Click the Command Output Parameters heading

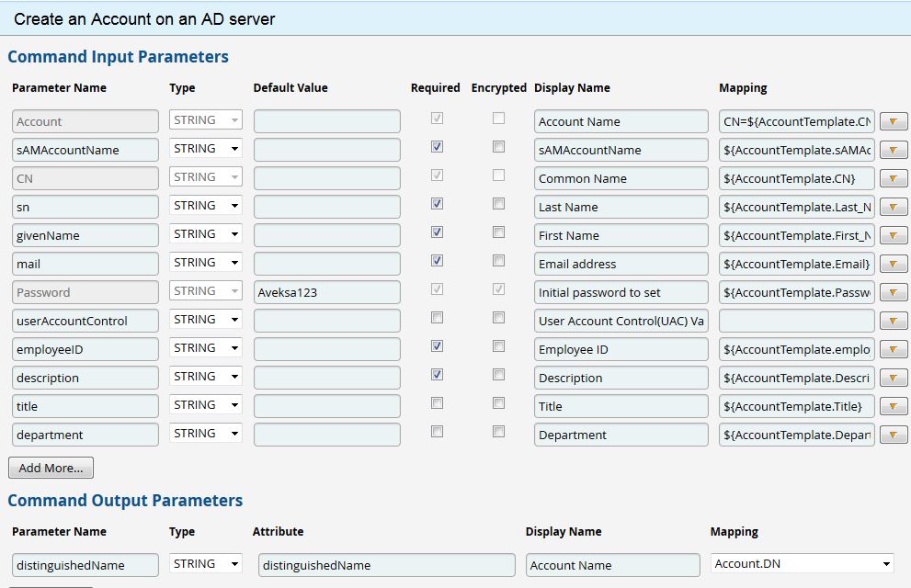(x=125, y=501)
